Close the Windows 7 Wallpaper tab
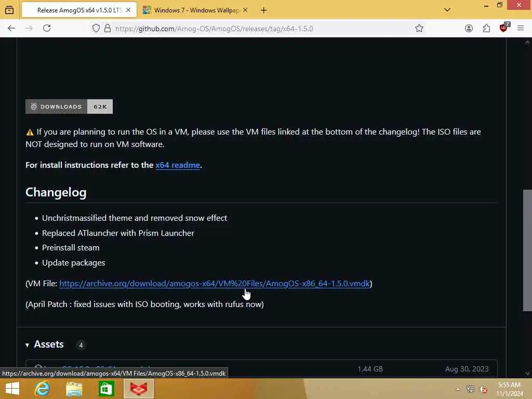Viewport: 532px width, 399px height. (x=245, y=10)
